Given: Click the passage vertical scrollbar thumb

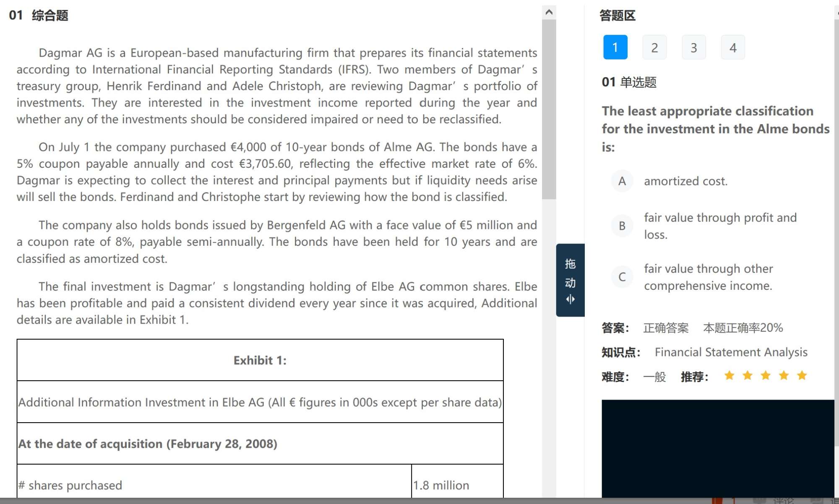Looking at the screenshot, I should point(549,109).
